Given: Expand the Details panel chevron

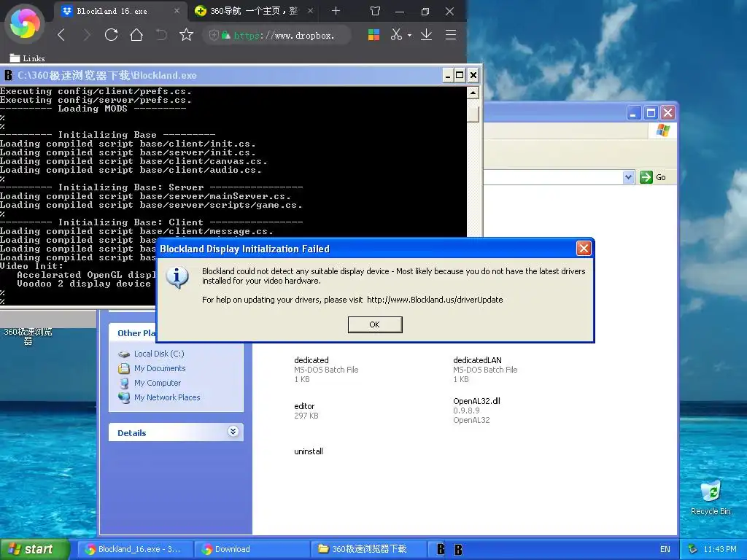Looking at the screenshot, I should pyautogui.click(x=233, y=432).
